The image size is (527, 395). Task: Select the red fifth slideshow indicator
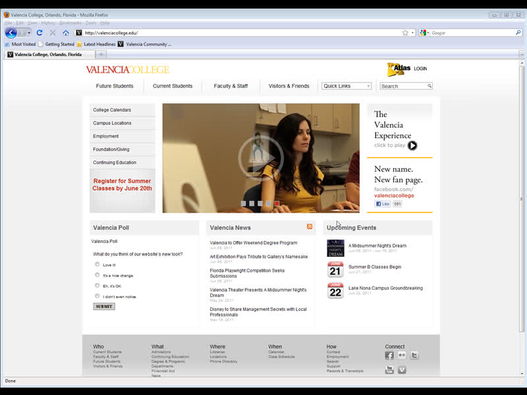tap(277, 203)
